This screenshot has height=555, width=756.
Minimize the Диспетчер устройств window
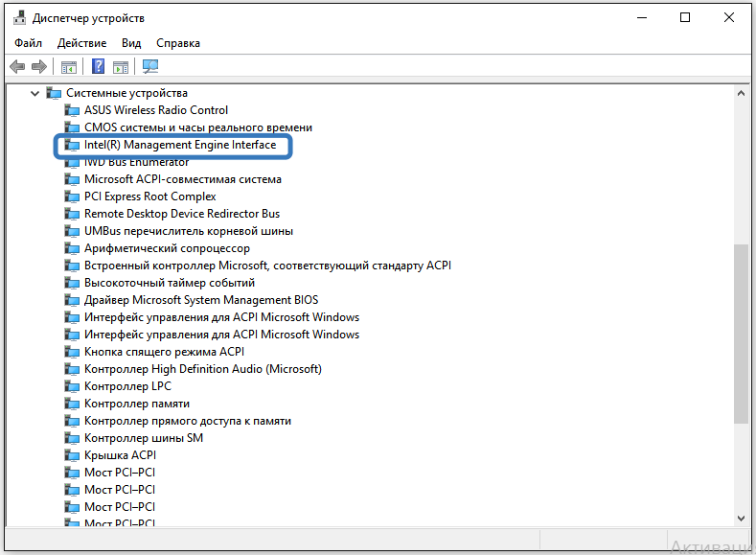[x=642, y=18]
